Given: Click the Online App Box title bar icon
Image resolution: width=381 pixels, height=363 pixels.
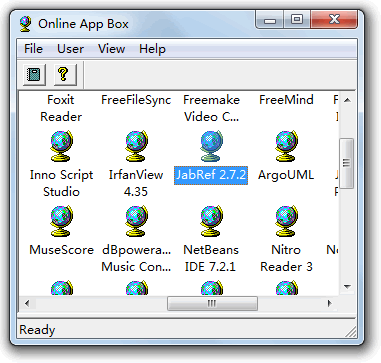Looking at the screenshot, I should [x=25, y=24].
